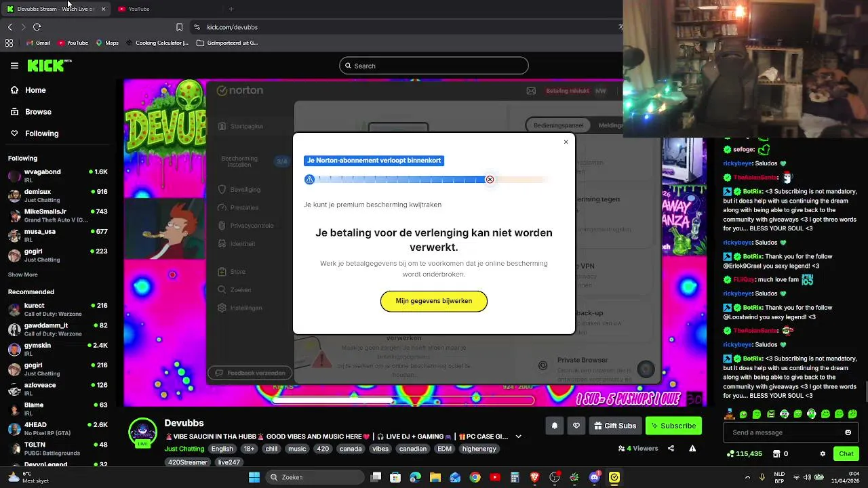
Task: Open Windows Start menu
Action: point(254,477)
